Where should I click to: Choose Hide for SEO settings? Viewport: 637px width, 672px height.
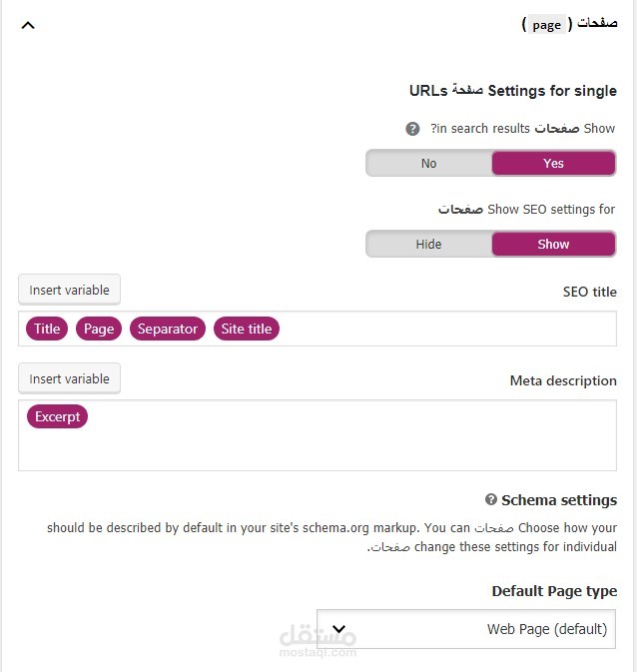point(428,244)
